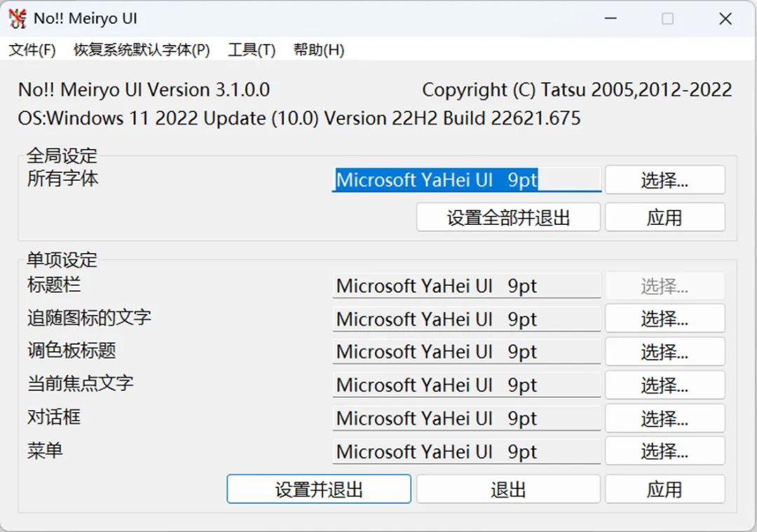Click the 追随图标的文字 label

click(89, 318)
